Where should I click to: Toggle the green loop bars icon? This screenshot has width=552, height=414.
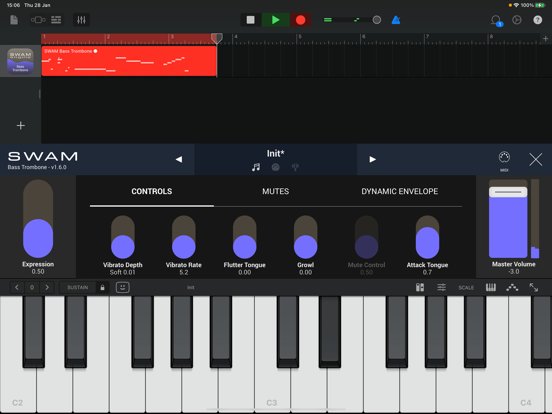[x=328, y=20]
